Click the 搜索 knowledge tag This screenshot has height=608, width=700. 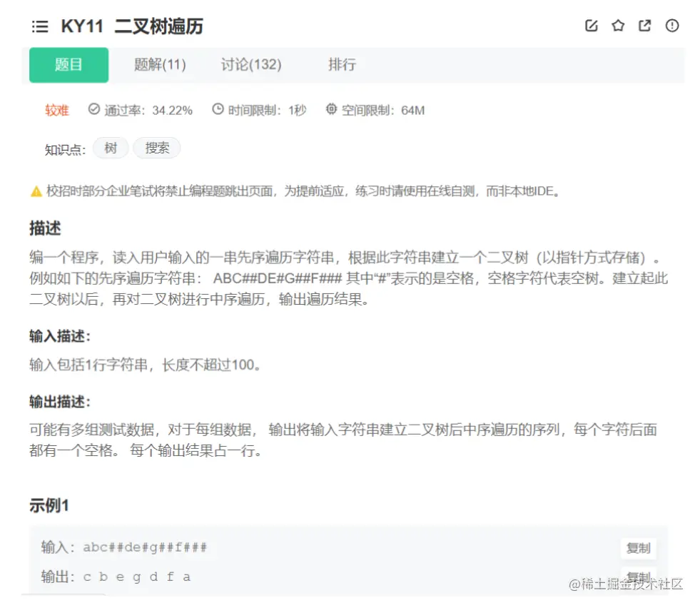pyautogui.click(x=157, y=148)
